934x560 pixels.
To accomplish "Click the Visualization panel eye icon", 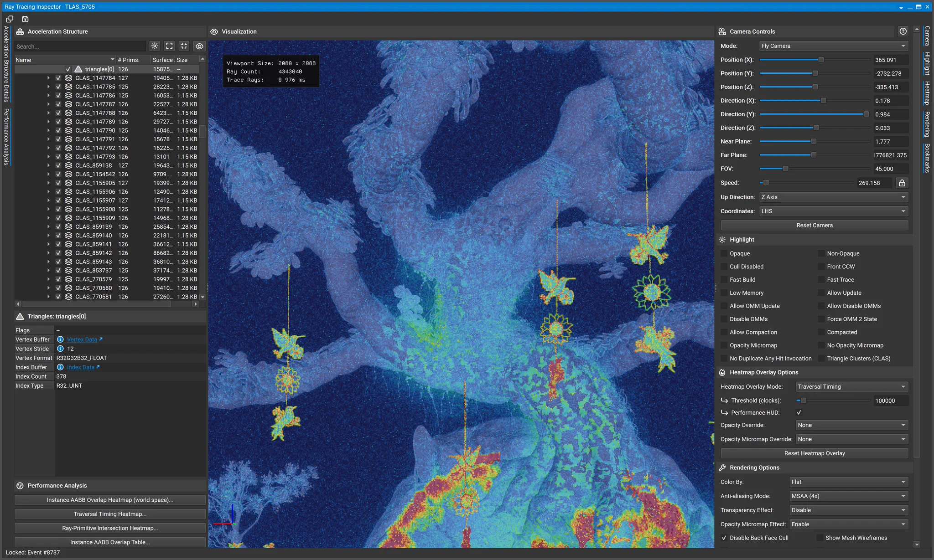I will pos(214,31).
